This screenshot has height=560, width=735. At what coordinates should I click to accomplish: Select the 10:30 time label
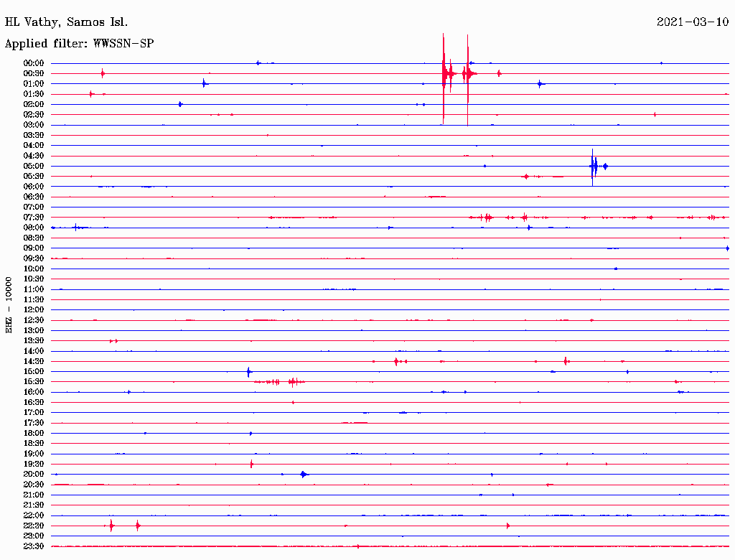(34, 279)
